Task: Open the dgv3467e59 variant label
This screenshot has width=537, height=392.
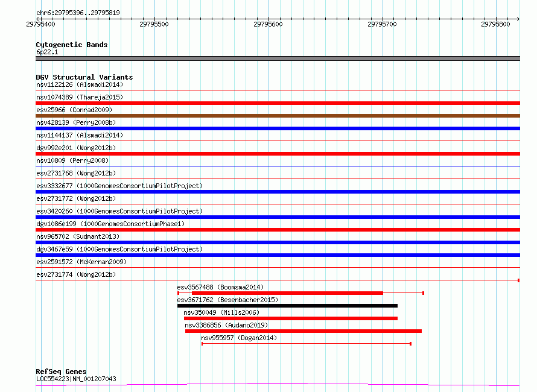Action: pyautogui.click(x=119, y=249)
